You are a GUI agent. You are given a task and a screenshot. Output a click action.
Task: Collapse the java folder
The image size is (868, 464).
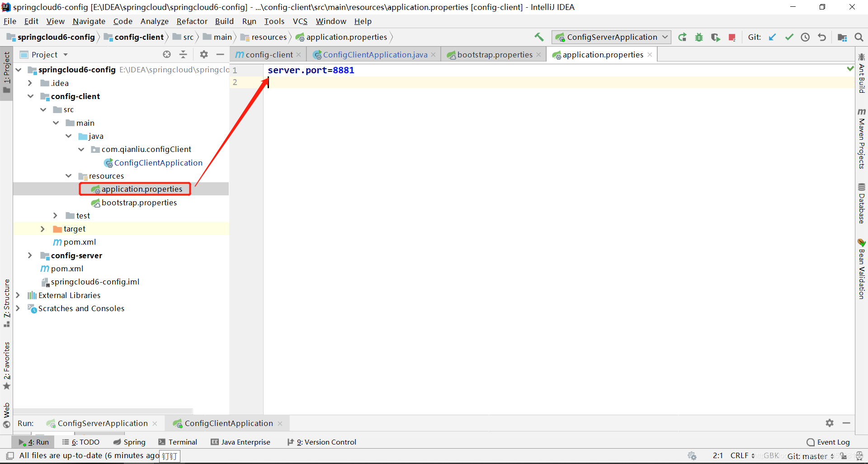[x=68, y=136]
